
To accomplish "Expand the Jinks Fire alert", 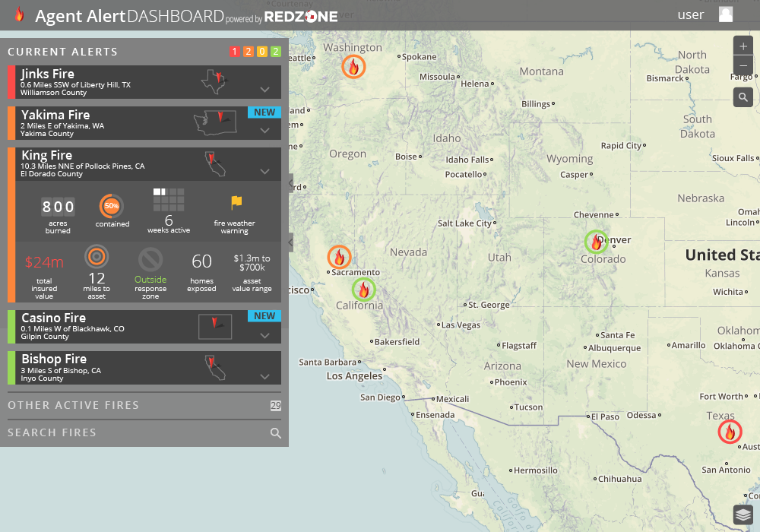I will [x=264, y=90].
